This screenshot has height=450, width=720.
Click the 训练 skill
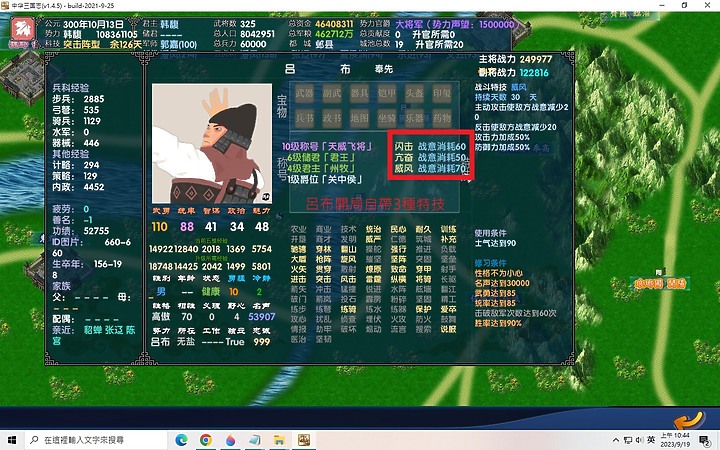point(448,229)
